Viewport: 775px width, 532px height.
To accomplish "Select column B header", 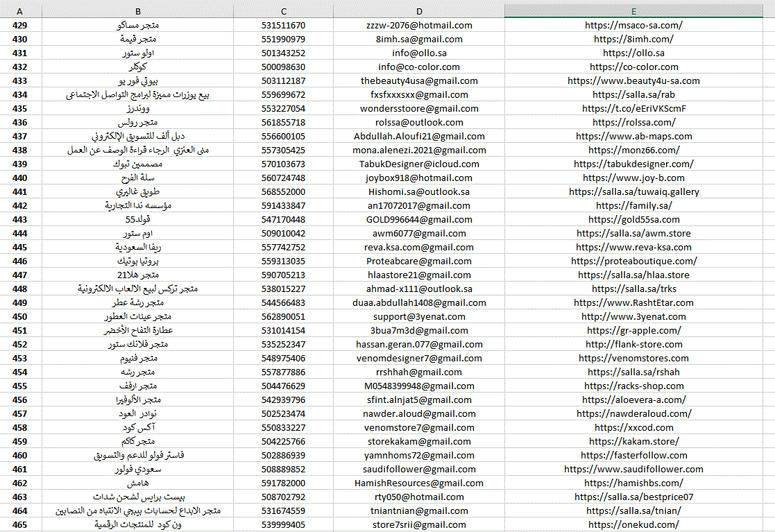I will [x=138, y=11].
